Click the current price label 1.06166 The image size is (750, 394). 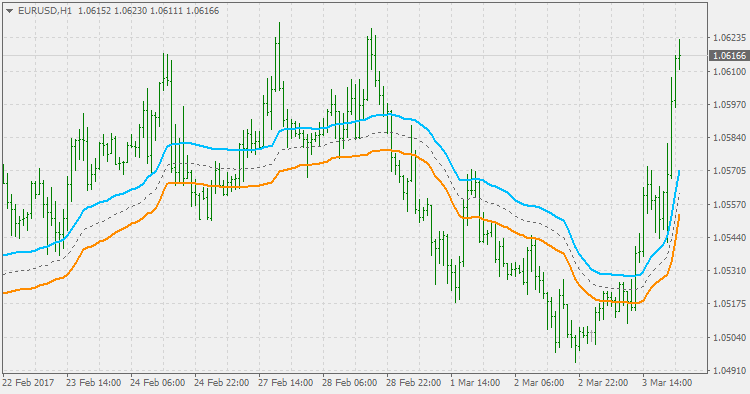tap(729, 56)
